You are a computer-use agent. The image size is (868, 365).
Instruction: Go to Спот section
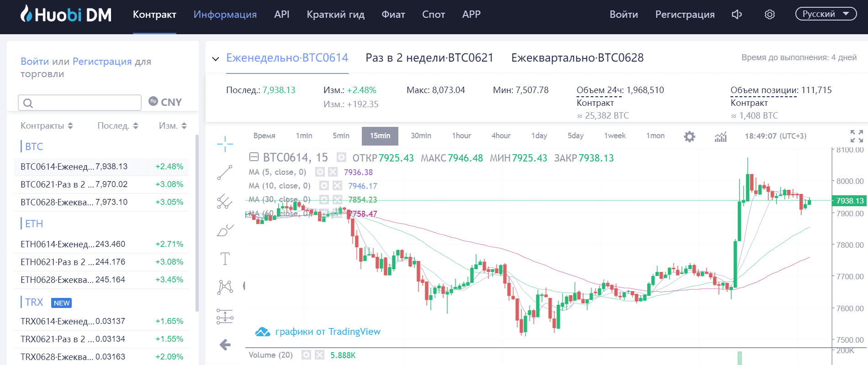(x=434, y=15)
